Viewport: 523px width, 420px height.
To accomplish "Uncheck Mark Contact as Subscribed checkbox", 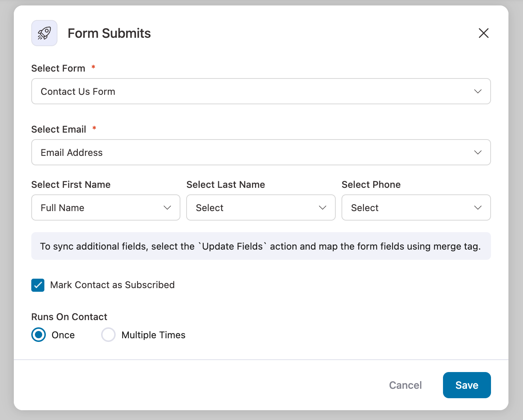I will 38,285.
